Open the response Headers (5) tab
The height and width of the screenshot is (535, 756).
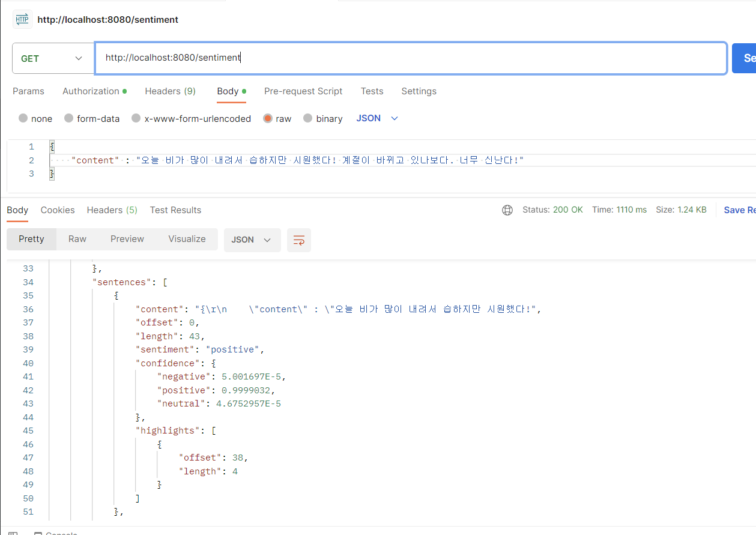click(x=112, y=210)
